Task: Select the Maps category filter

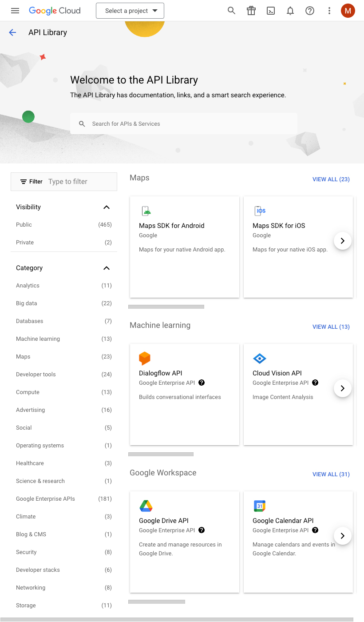Action: coord(64,357)
